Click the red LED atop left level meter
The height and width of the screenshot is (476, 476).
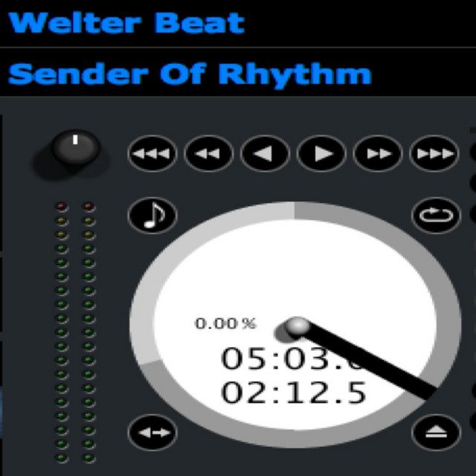(62, 207)
